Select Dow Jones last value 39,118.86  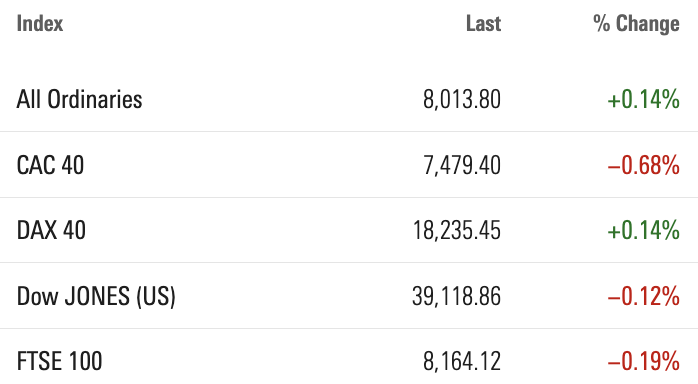tap(457, 296)
